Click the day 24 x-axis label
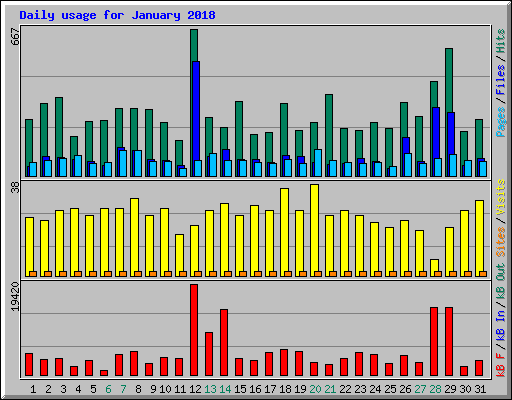The height and width of the screenshot is (400, 512). click(375, 389)
